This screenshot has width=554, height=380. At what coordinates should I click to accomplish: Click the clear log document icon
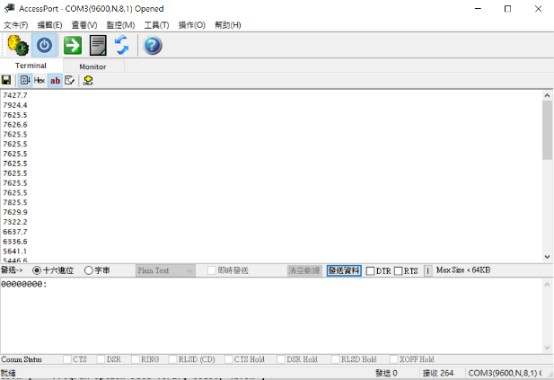click(x=98, y=45)
